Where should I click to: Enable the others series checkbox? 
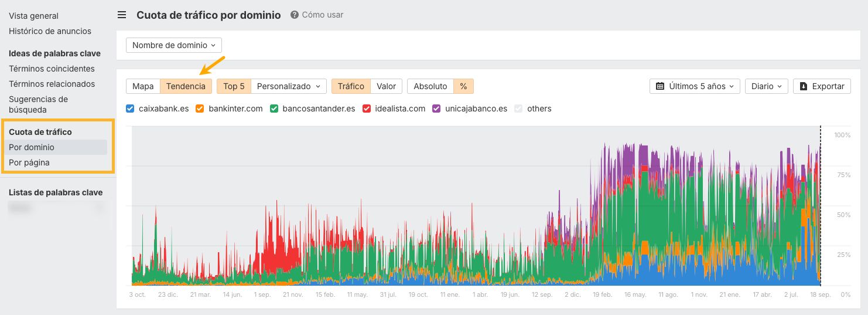pyautogui.click(x=518, y=109)
